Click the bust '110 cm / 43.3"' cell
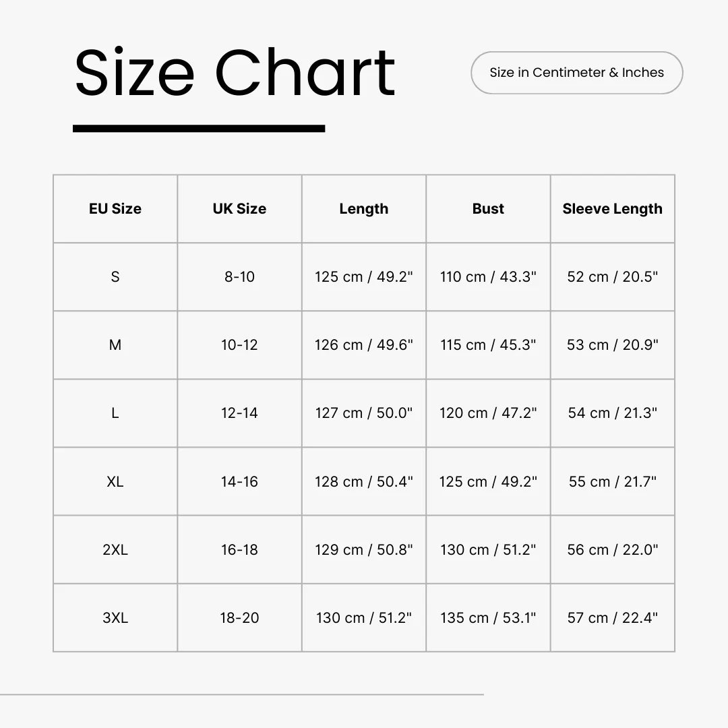This screenshot has height=728, width=728. [488, 277]
